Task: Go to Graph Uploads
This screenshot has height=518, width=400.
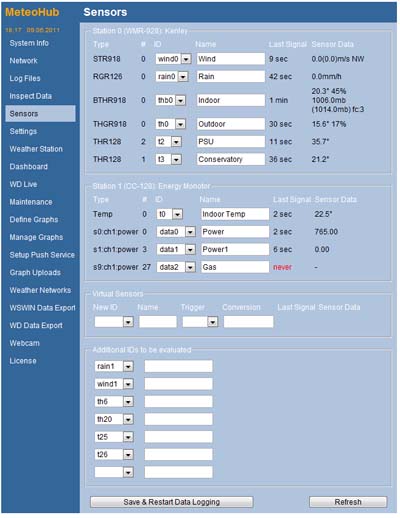Action: tap(35, 273)
